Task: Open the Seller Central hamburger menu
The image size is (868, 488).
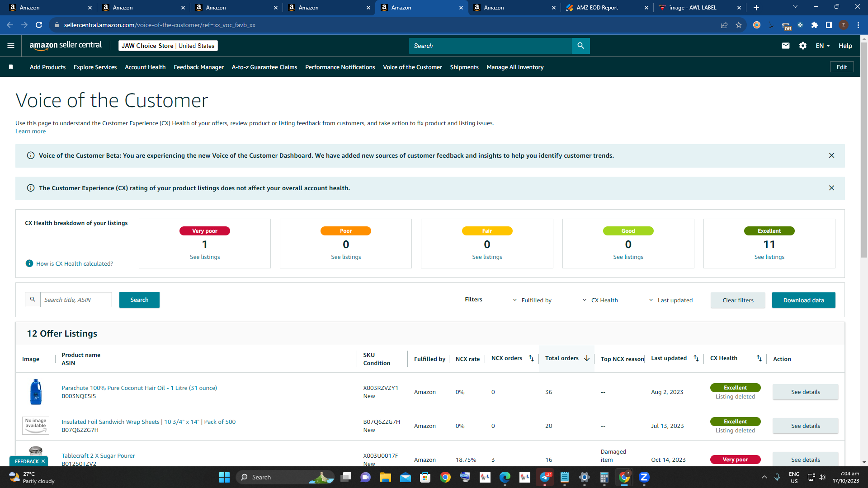Action: coord(11,46)
